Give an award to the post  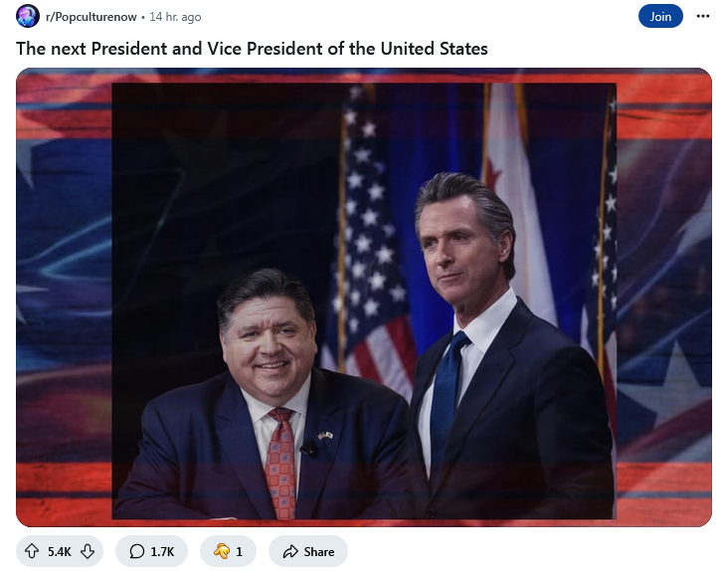pyautogui.click(x=228, y=551)
